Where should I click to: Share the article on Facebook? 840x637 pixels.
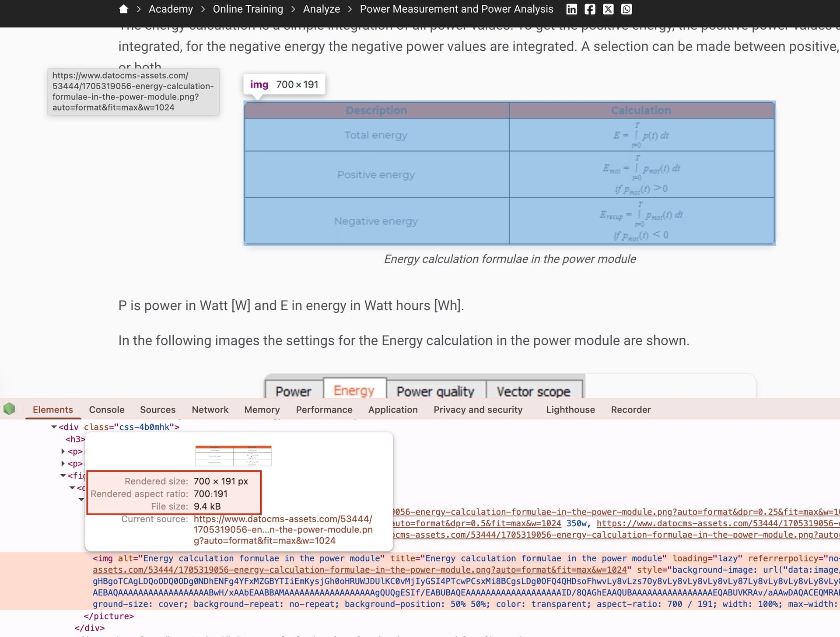(x=590, y=9)
